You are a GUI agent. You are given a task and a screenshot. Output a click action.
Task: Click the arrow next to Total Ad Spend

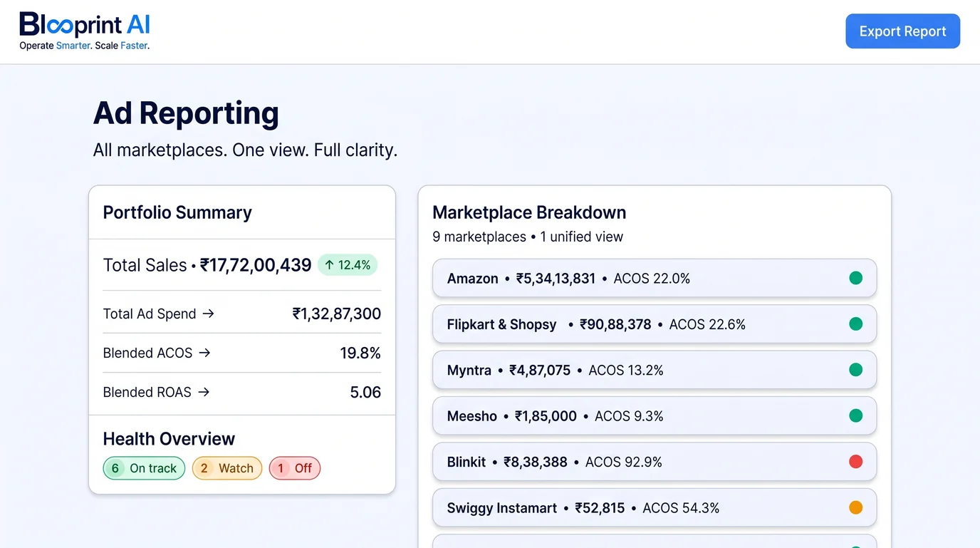(x=208, y=314)
